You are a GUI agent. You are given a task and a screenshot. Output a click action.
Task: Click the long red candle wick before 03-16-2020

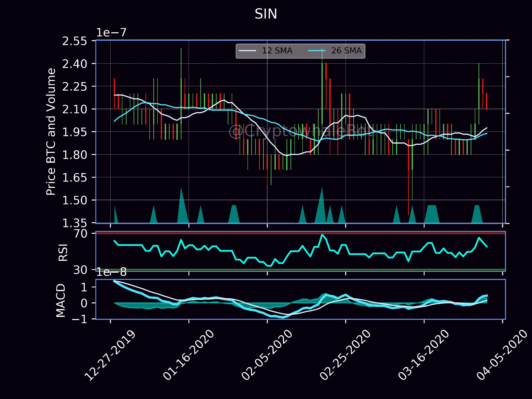click(x=408, y=177)
